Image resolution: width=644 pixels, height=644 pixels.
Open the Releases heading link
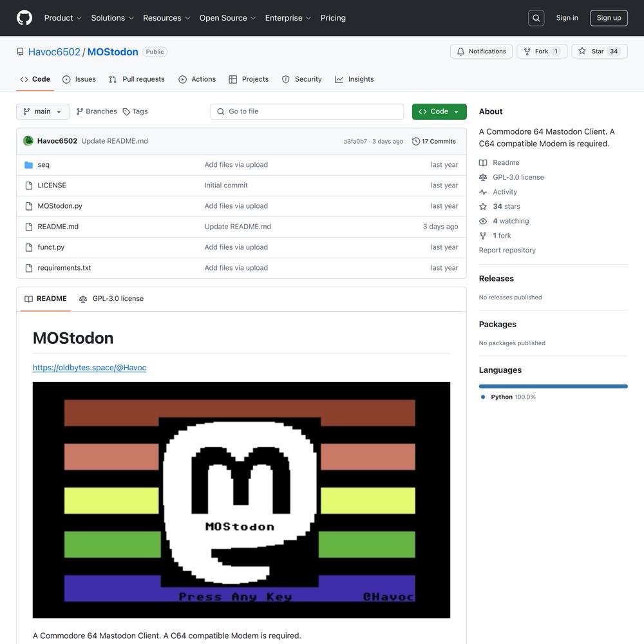(496, 278)
